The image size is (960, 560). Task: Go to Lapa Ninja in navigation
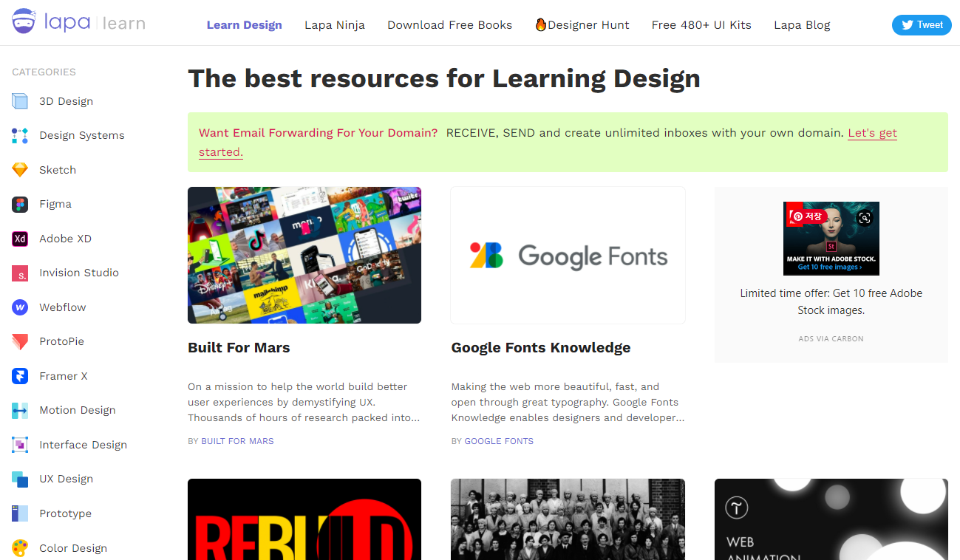pos(335,25)
